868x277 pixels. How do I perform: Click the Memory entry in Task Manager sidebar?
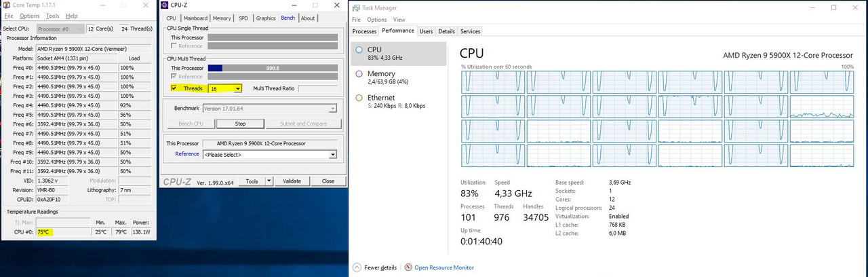[399, 77]
